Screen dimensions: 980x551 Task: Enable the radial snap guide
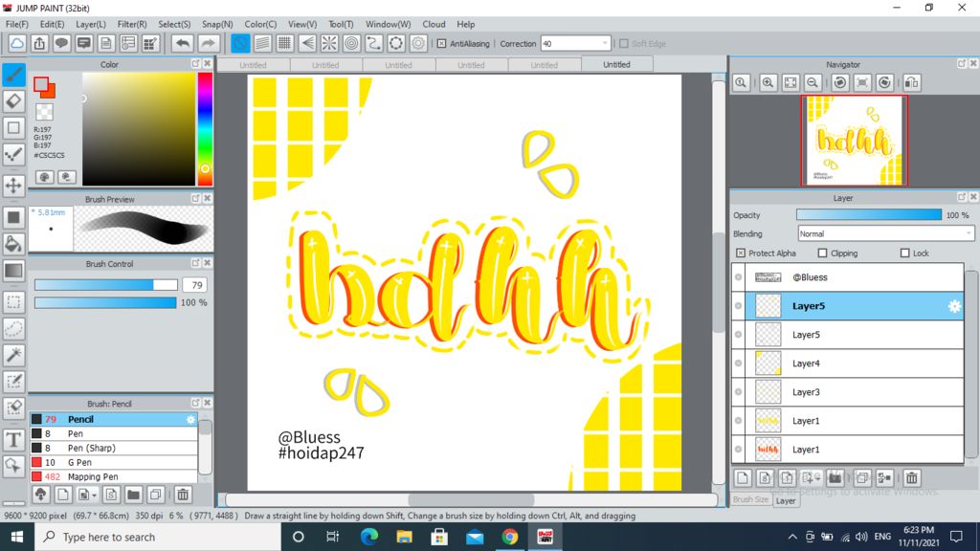(329, 43)
